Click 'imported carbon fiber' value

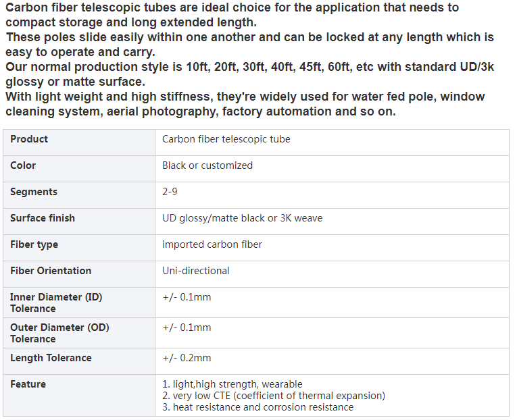tap(212, 244)
